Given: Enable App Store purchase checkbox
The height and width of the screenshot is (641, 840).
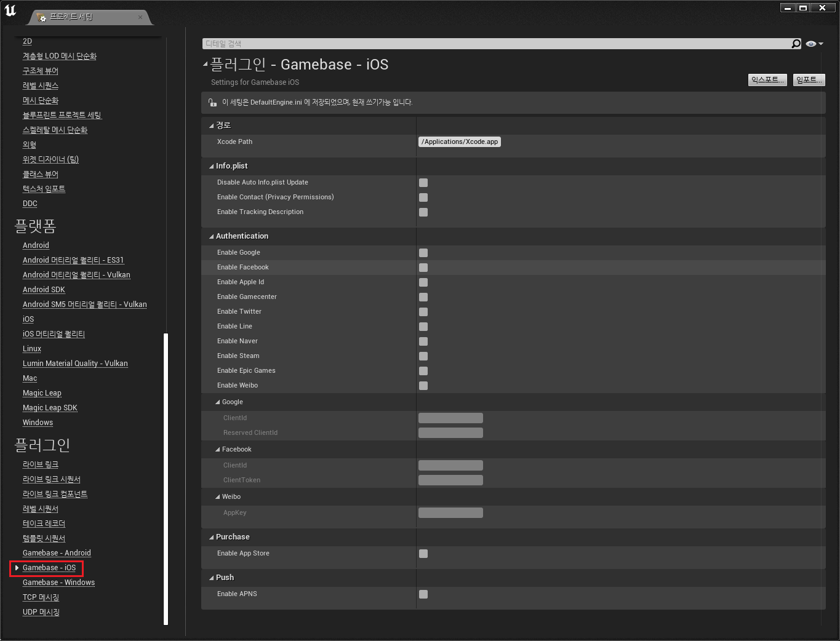Looking at the screenshot, I should [x=423, y=554].
